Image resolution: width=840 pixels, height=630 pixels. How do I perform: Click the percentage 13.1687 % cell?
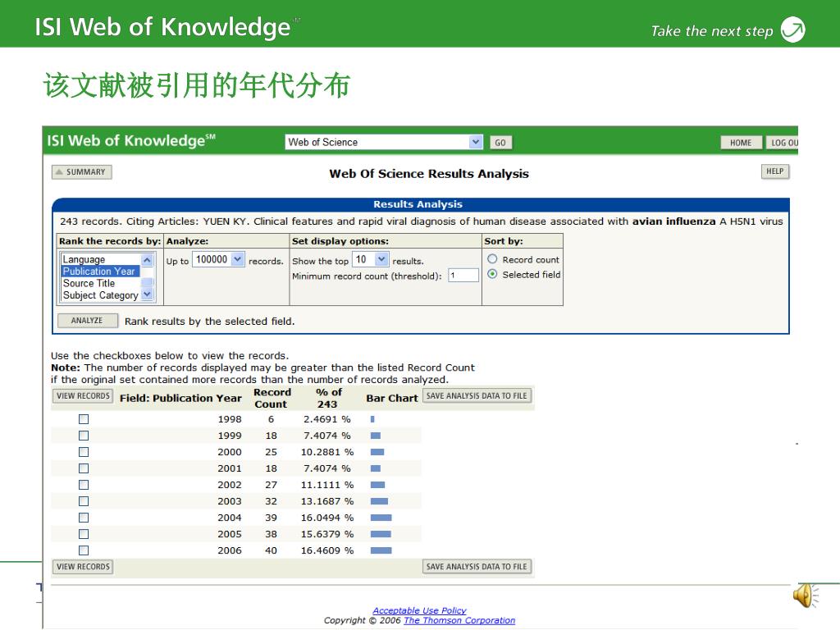[x=327, y=501]
